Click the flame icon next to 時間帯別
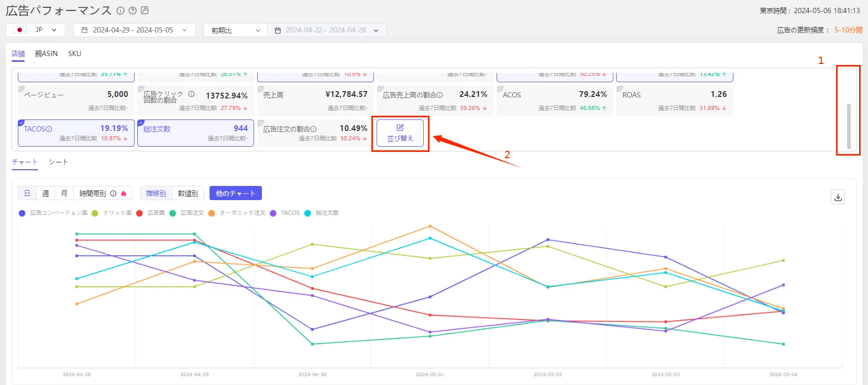868x385 pixels. (x=124, y=193)
